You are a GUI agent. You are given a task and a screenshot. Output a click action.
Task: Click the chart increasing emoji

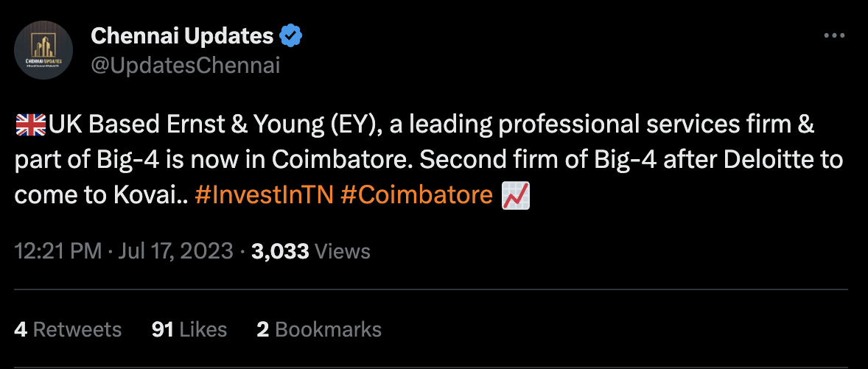click(515, 195)
